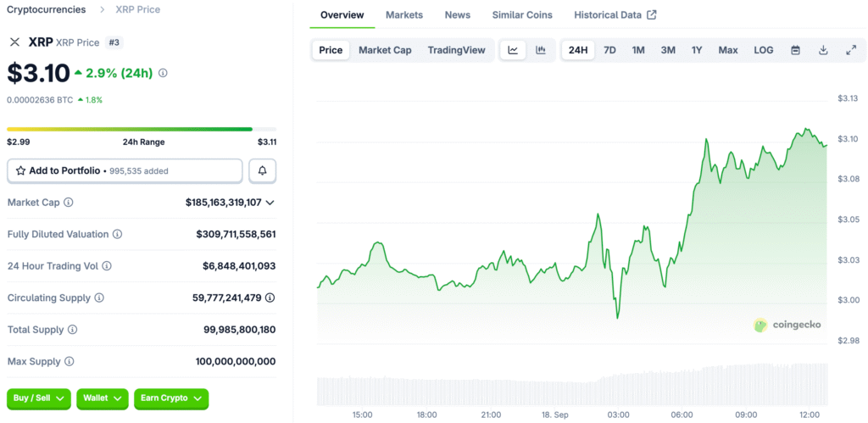Open the Buy / Sell dropdown

tap(39, 398)
